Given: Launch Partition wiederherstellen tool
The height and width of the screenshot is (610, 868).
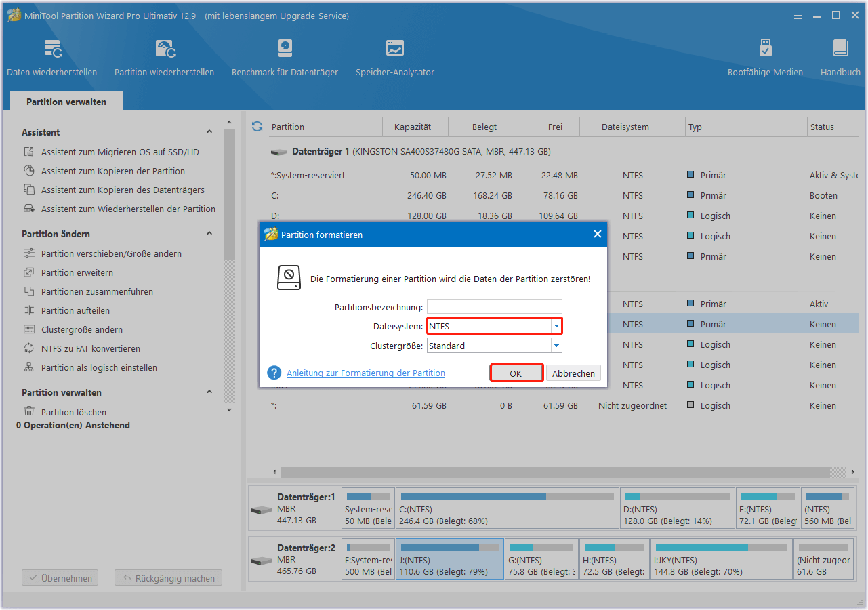Looking at the screenshot, I should pos(165,58).
